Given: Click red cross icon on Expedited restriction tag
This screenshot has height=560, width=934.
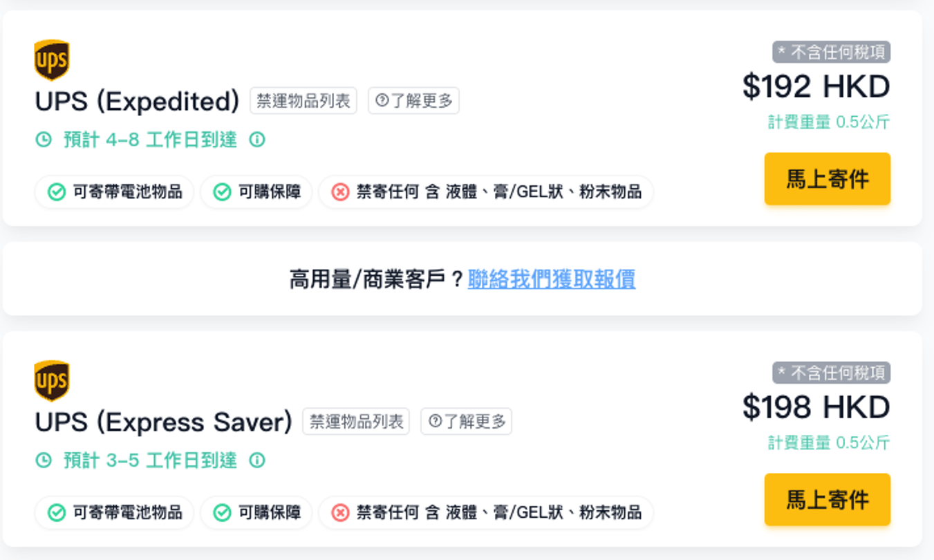Looking at the screenshot, I should pos(340,192).
